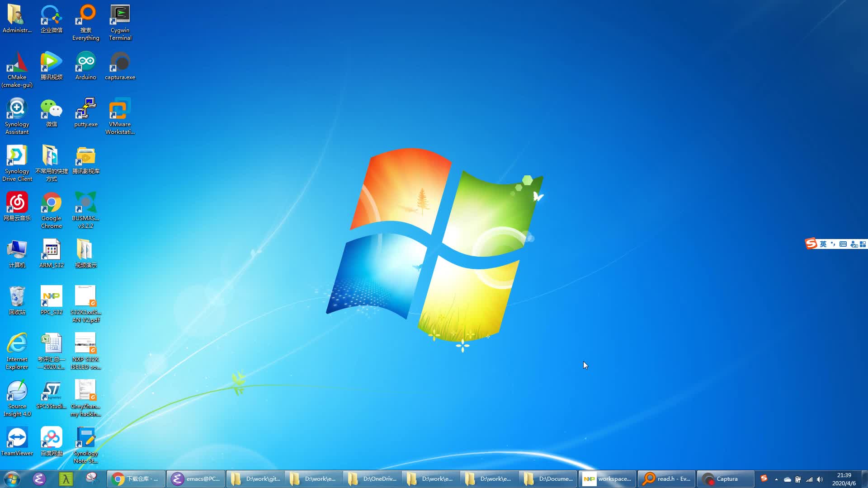
Task: Launch 腾讯视频 desktop icon
Action: click(52, 66)
